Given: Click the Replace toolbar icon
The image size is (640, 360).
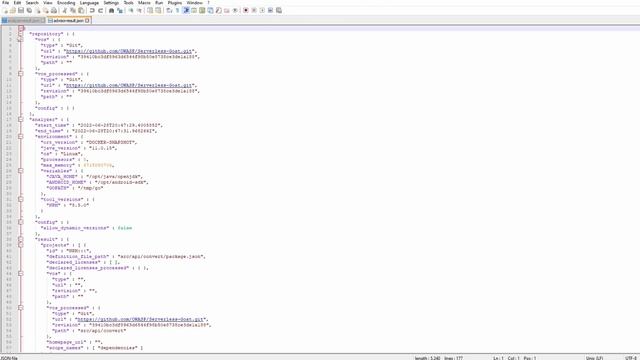Looking at the screenshot, I should [x=120, y=10].
